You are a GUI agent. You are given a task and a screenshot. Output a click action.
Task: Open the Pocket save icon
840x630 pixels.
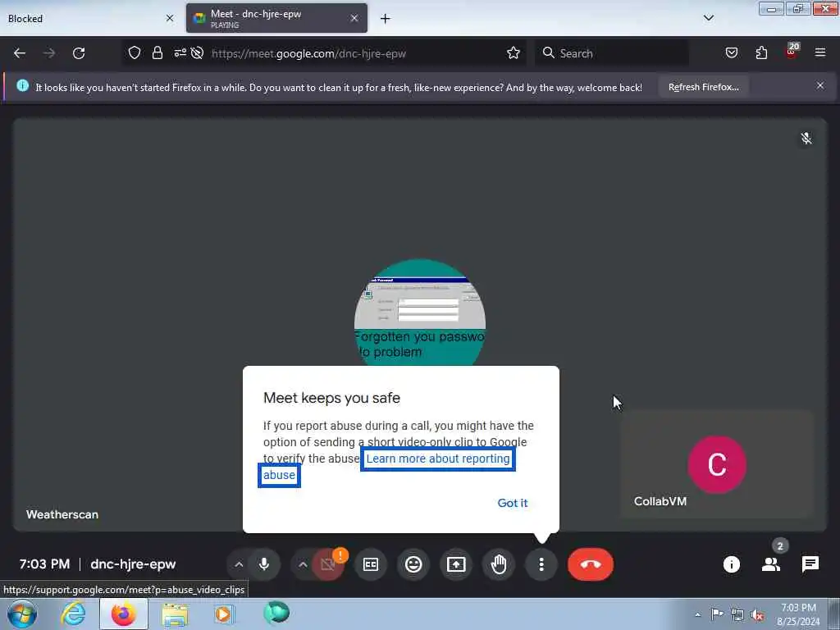click(731, 52)
